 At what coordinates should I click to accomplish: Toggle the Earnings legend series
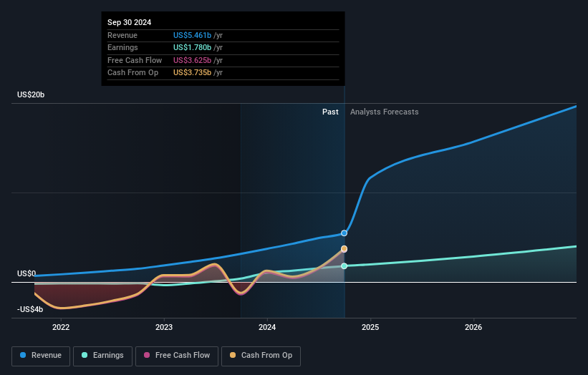102,356
